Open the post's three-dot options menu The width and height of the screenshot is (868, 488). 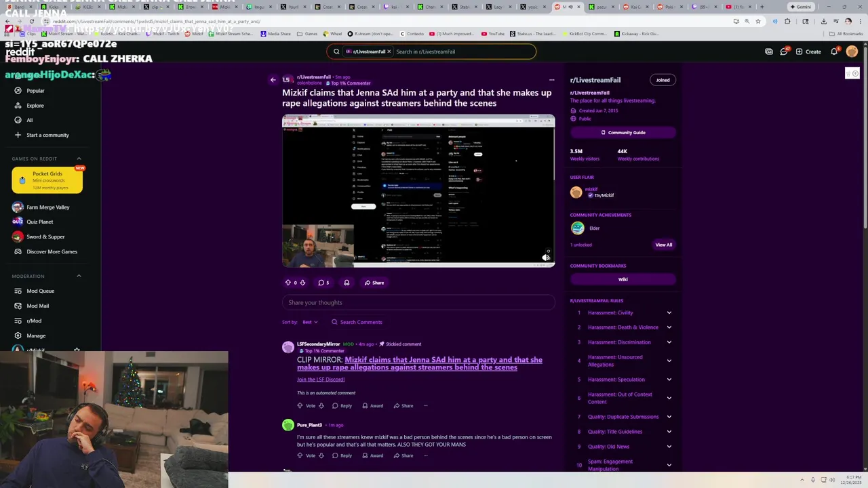551,80
